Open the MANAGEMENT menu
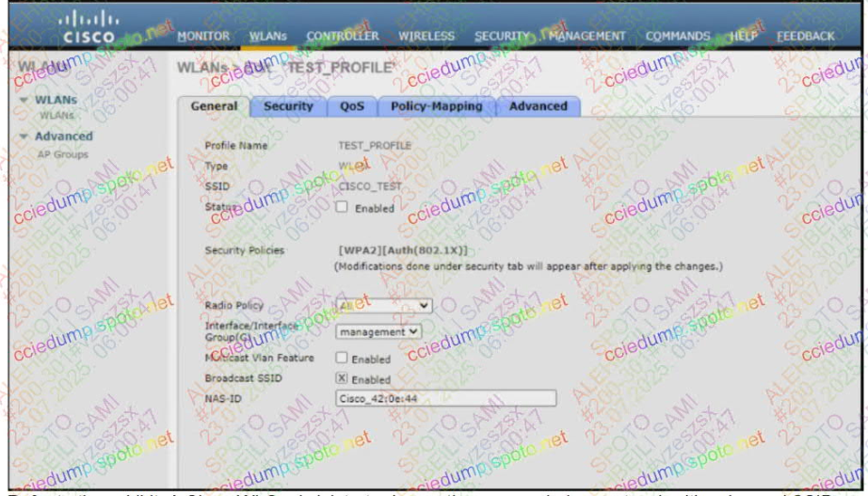Viewport: 868px width, 496px height. coord(587,36)
